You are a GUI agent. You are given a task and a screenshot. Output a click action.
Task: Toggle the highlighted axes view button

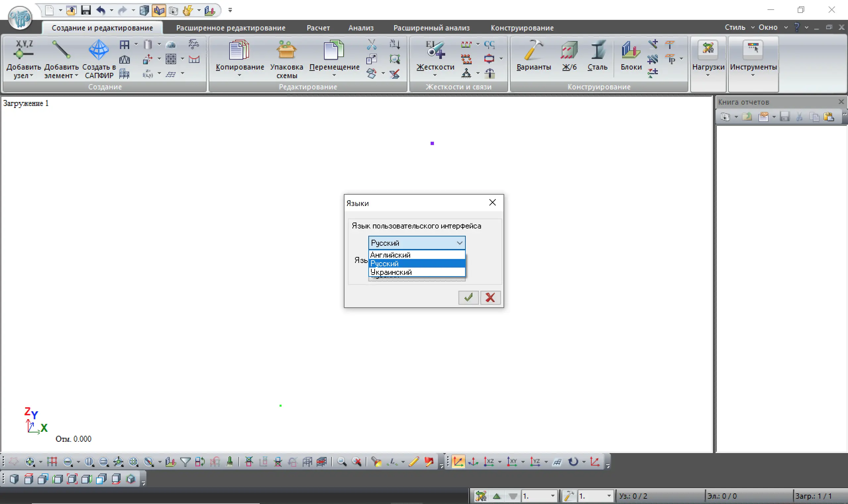(x=458, y=462)
